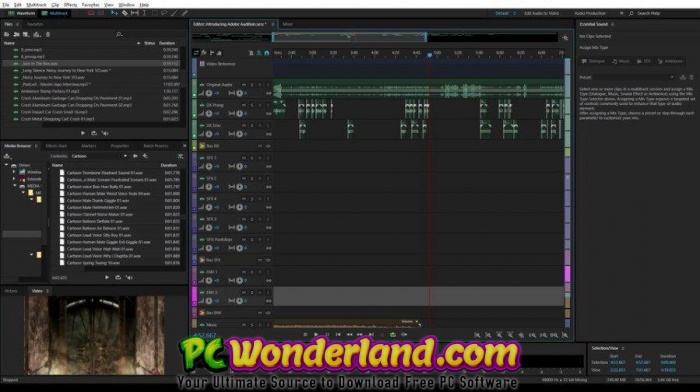Image resolution: width=700 pixels, height=392 pixels.
Task: Mute the Music track
Action: click(x=244, y=325)
